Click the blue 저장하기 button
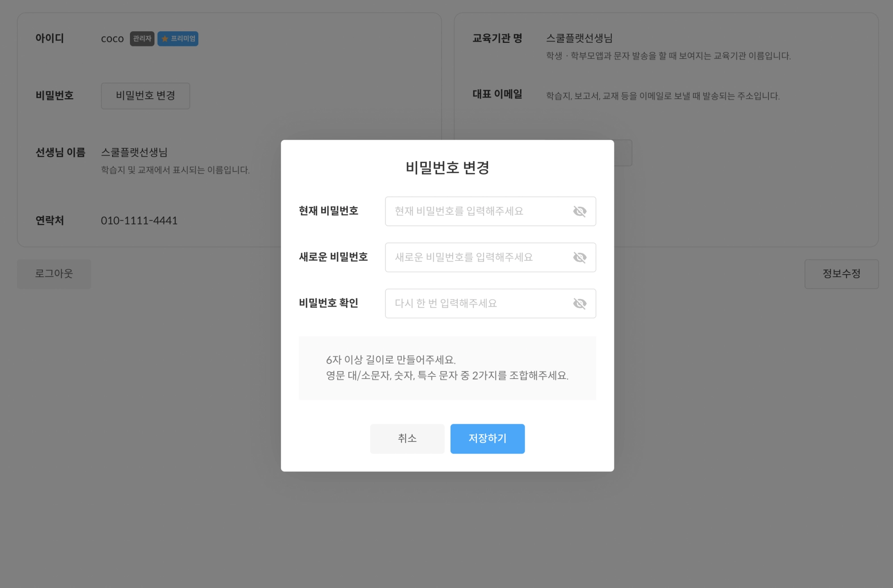 point(487,438)
